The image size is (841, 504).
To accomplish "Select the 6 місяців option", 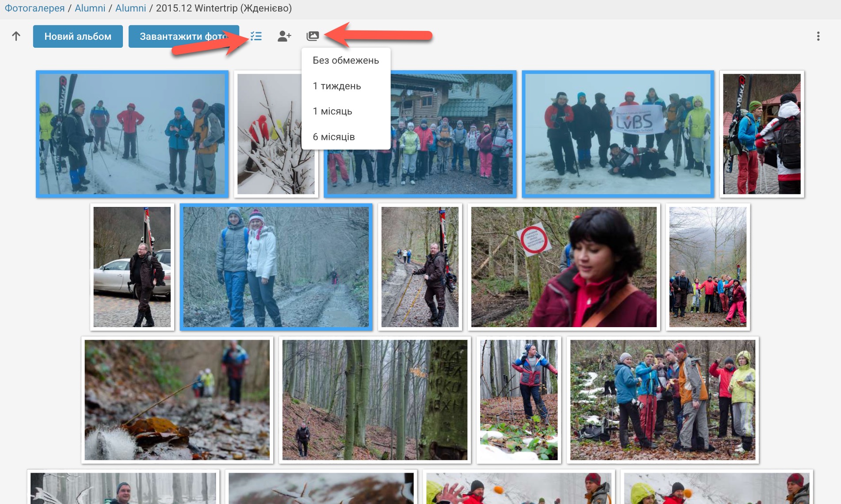I will pos(333,137).
